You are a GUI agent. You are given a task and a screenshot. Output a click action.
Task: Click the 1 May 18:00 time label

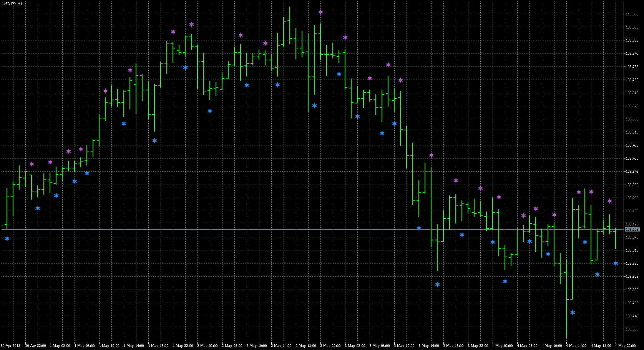(158, 346)
